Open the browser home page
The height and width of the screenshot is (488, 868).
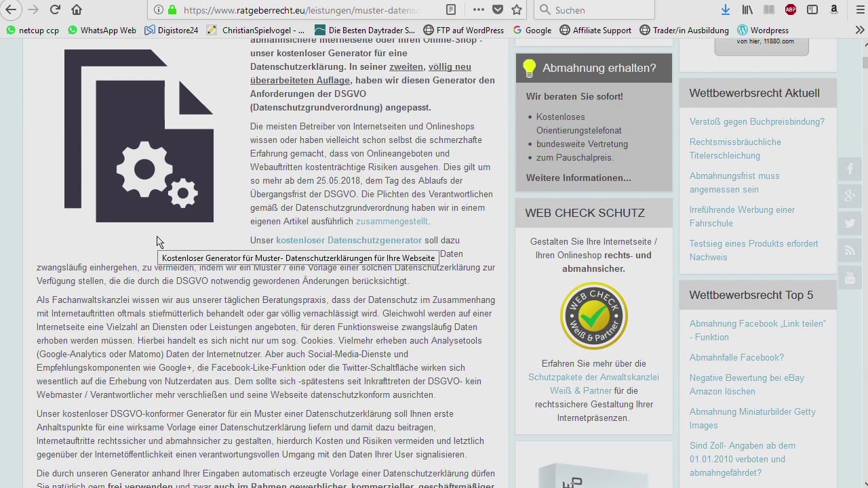[77, 9]
